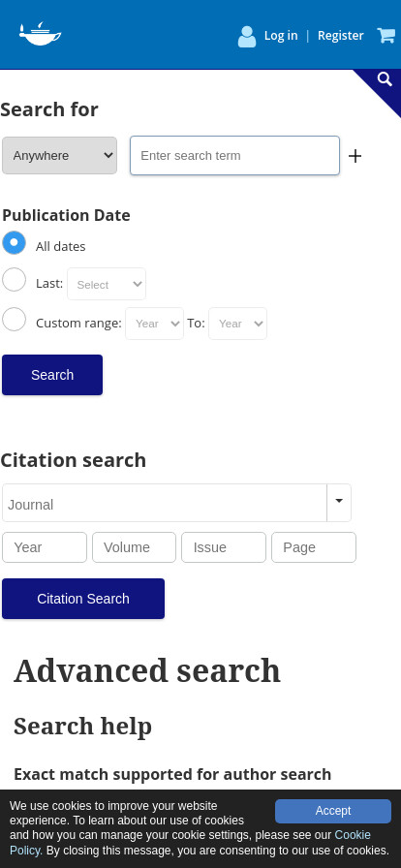
Task: Expand the Journal list arrow
Action: click(339, 503)
